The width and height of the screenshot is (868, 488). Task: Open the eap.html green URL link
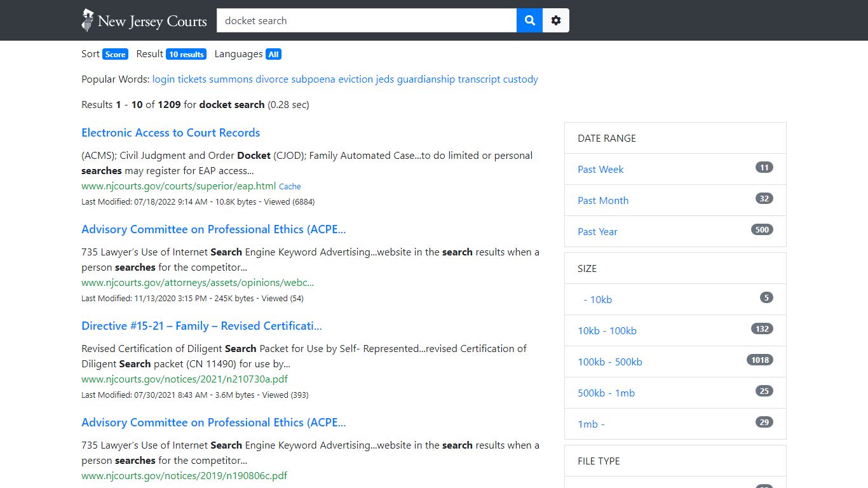point(179,186)
